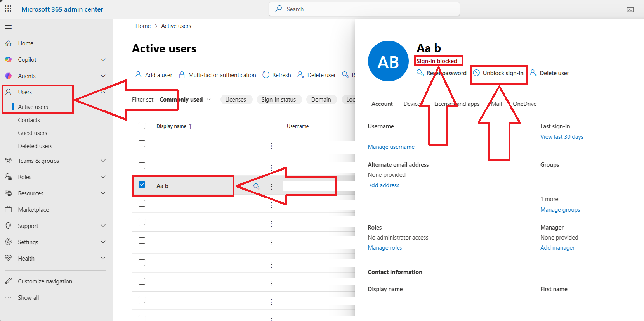Click the Multi-factor authentication lock icon
The image size is (644, 321).
coord(182,75)
